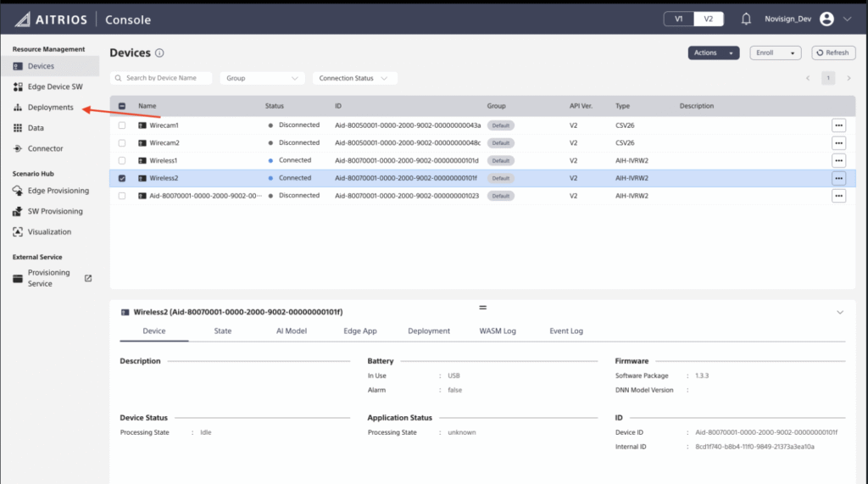Click the info icon beside Devices heading
This screenshot has width=868, height=484.
(159, 53)
